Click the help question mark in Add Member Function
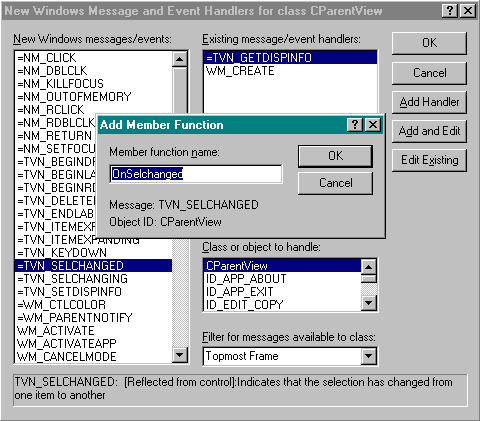The image size is (480, 421). pos(355,125)
